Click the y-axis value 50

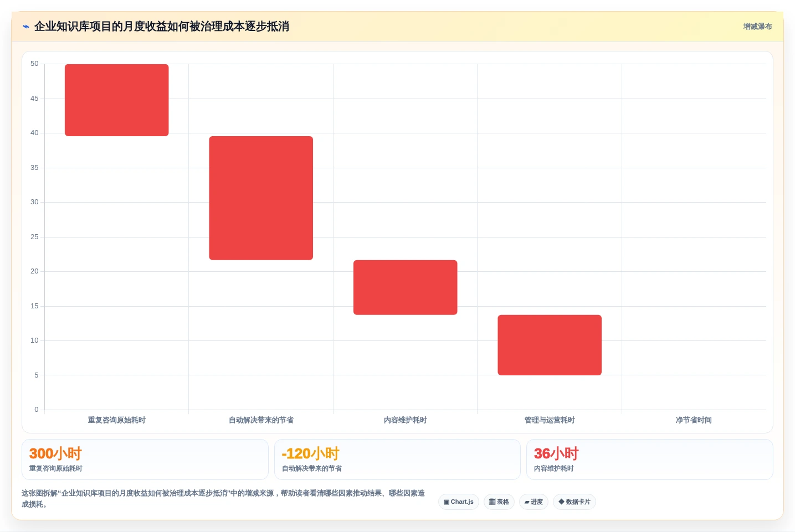pos(34,64)
